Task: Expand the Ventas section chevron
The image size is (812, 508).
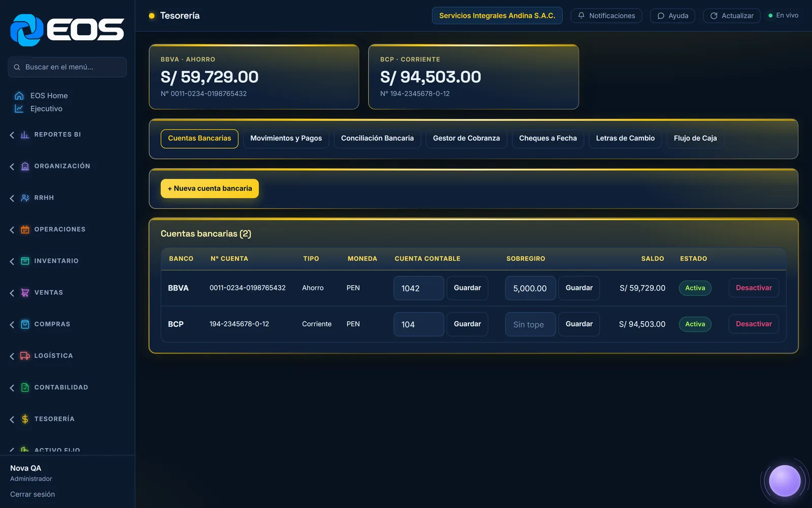Action: pyautogui.click(x=12, y=293)
